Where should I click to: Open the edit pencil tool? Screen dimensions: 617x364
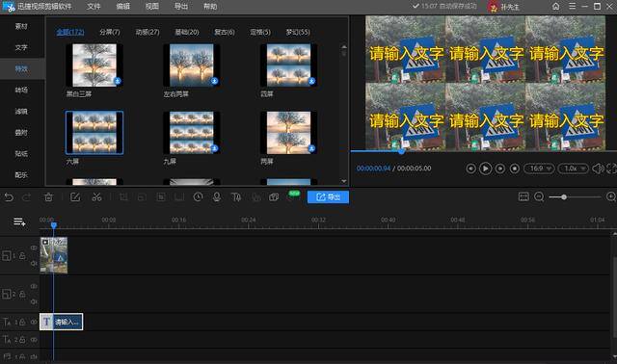75,197
